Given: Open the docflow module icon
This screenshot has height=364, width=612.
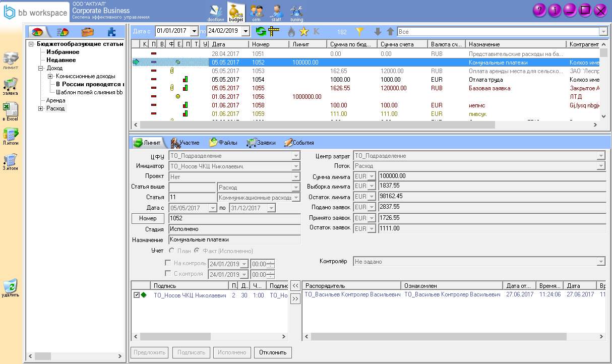Looking at the screenshot, I should (215, 11).
